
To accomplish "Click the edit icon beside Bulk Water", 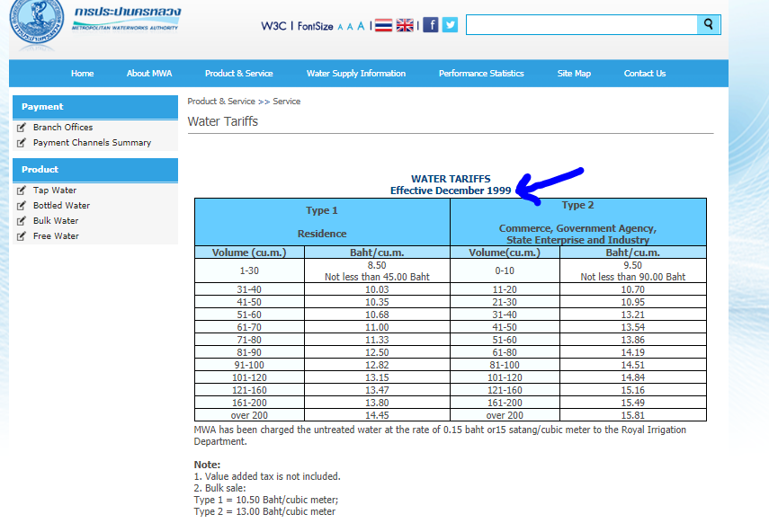I will point(21,220).
